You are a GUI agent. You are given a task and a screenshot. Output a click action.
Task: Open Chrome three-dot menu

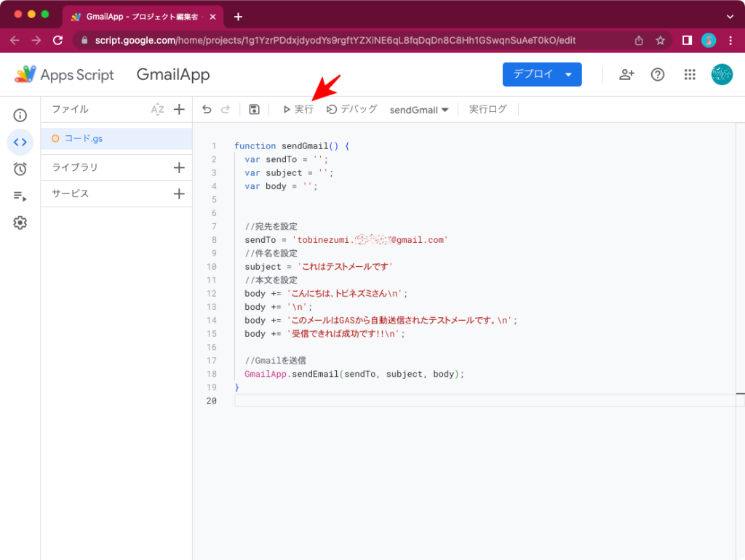click(x=730, y=41)
